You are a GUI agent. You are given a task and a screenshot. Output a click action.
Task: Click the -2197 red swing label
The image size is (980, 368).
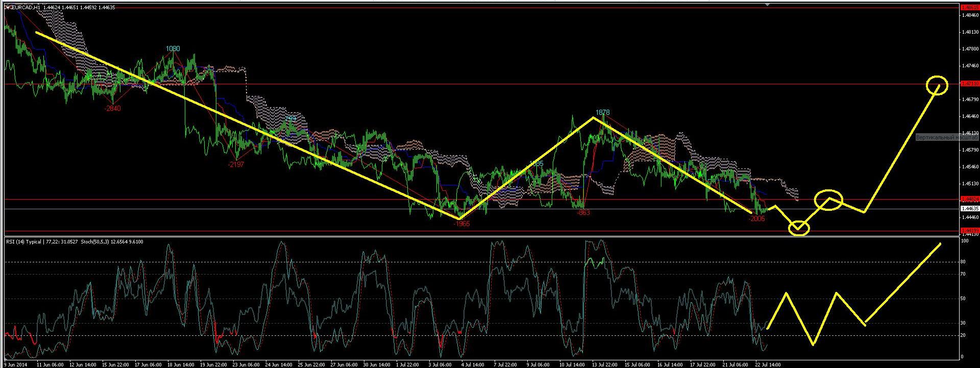pyautogui.click(x=236, y=164)
